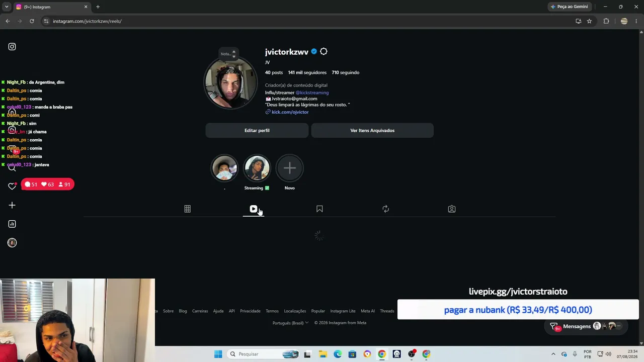644x362 pixels.
Task: Add a new highlight with Novo
Action: [x=289, y=168]
